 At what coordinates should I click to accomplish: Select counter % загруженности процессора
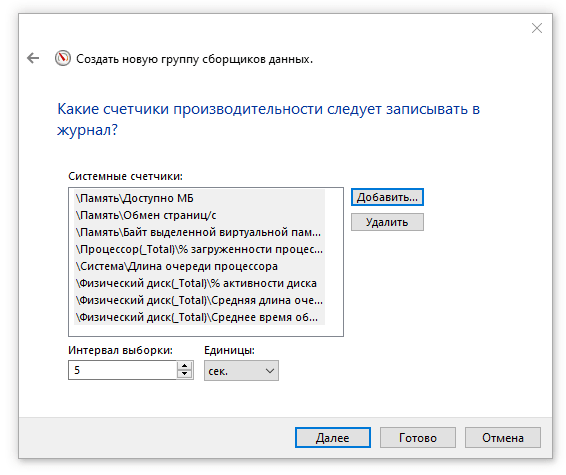[x=199, y=249]
